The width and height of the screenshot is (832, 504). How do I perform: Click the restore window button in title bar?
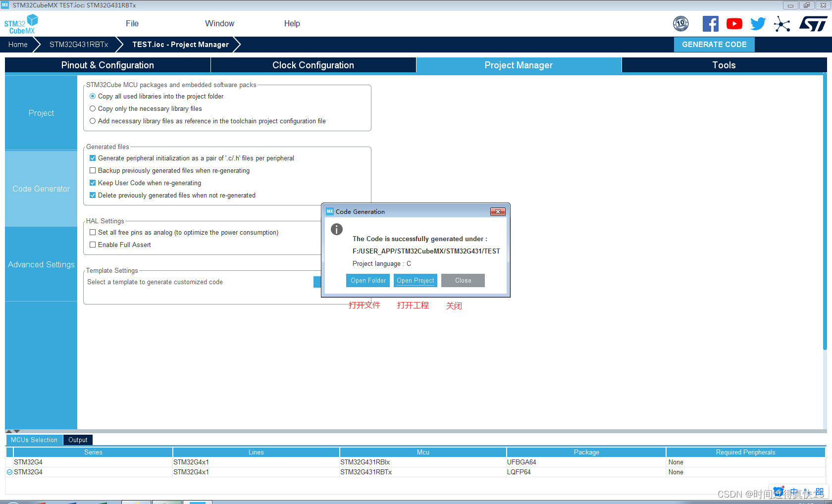click(x=807, y=5)
